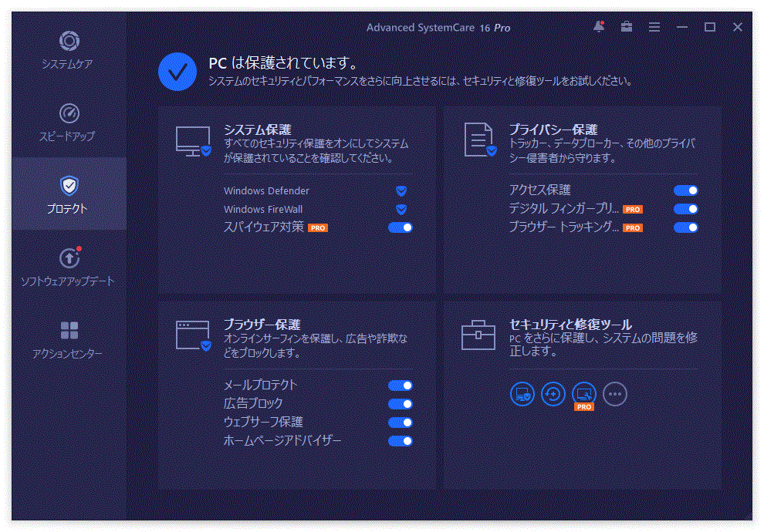The height and width of the screenshot is (532, 764).
Task: Toggle デジタル フィンガープリ... switch
Action: [x=685, y=209]
